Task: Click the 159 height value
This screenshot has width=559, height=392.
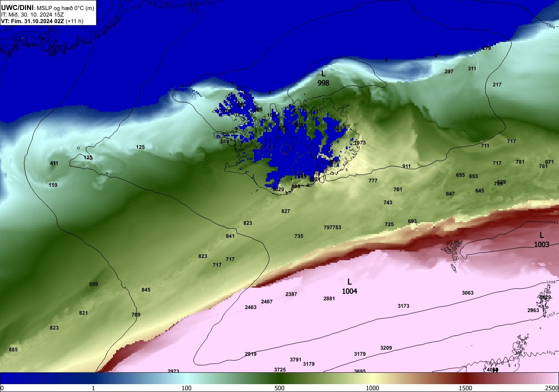Action: 53,185
